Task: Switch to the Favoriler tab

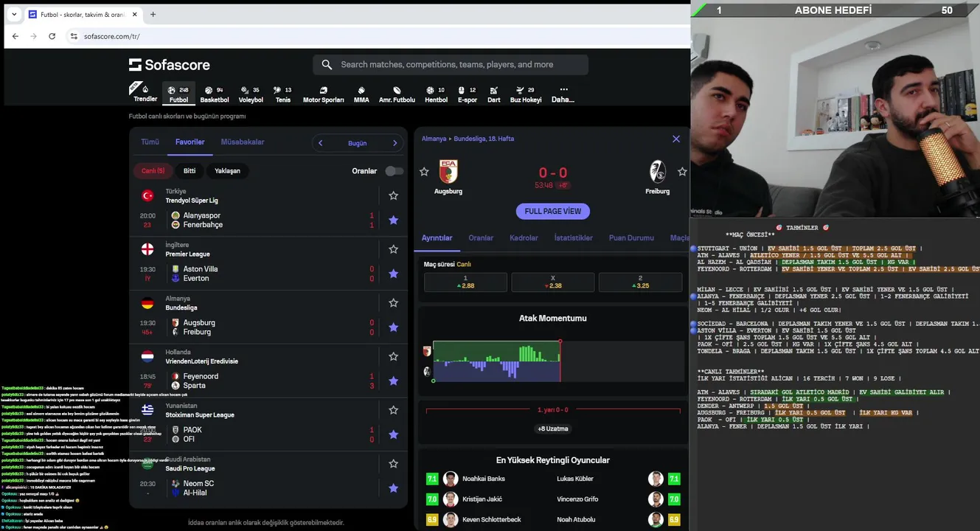Action: coord(190,142)
